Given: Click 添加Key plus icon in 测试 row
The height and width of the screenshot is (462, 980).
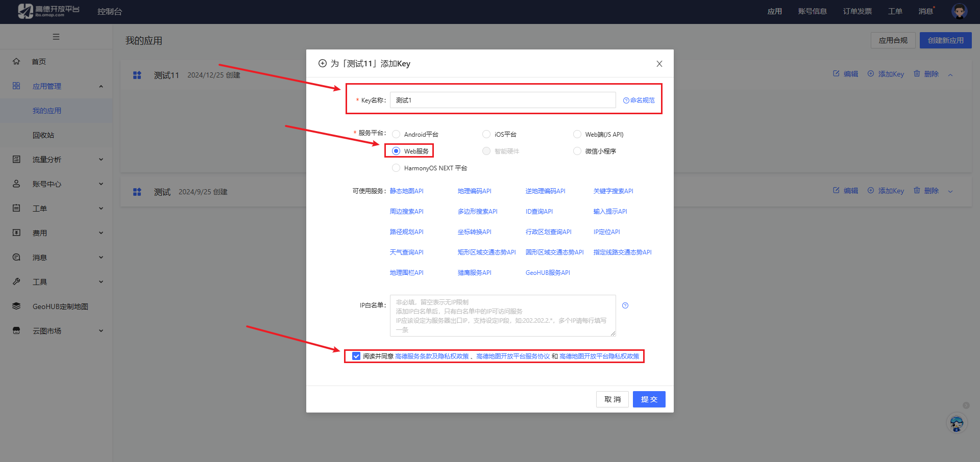Looking at the screenshot, I should point(871,190).
